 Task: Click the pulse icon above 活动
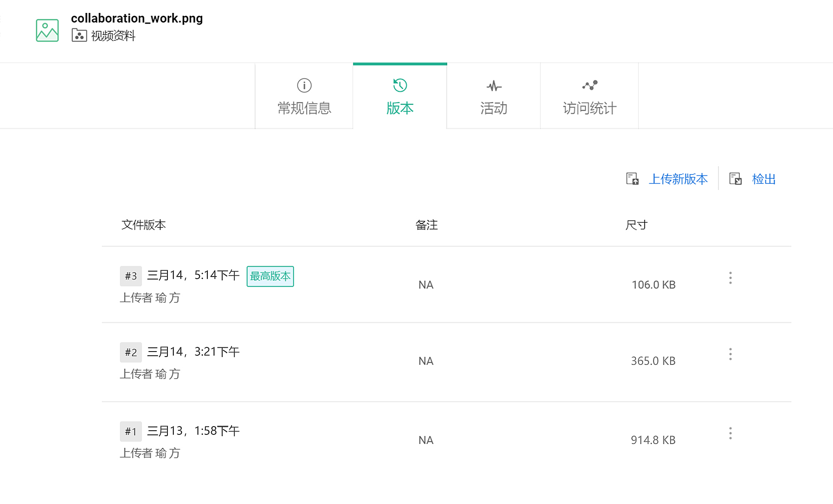pyautogui.click(x=494, y=86)
